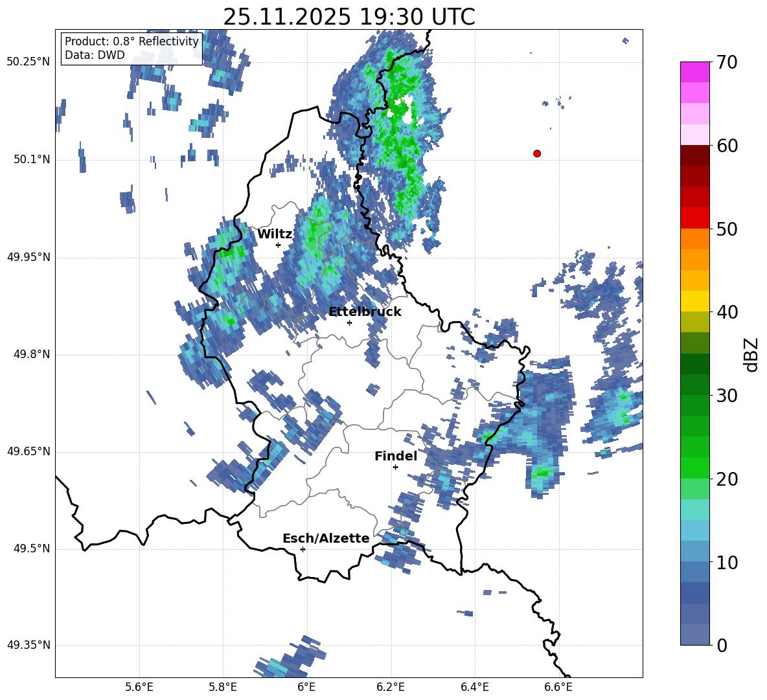Viewport: 767px width, 700px height.
Task: Click the Findel cross marker
Action: pyautogui.click(x=395, y=468)
